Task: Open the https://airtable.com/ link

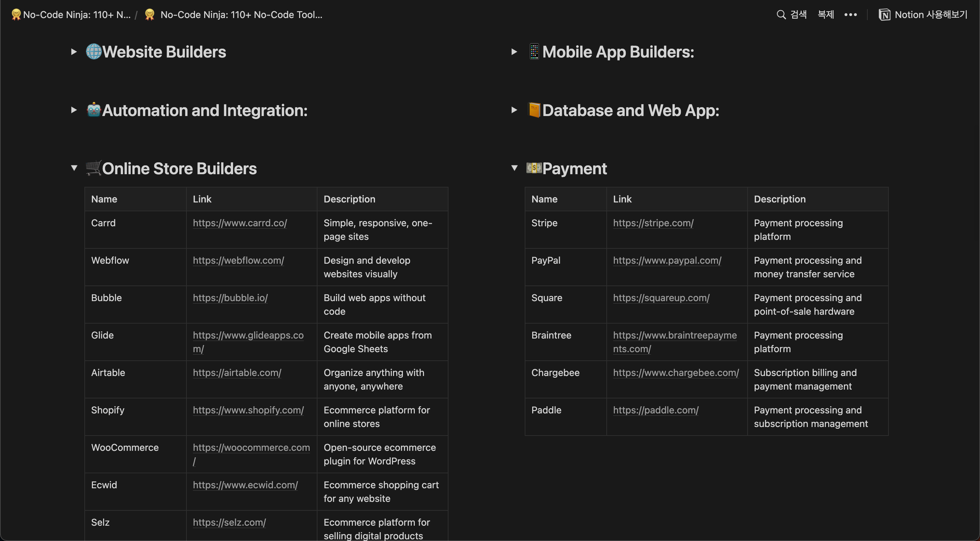Action: 237,373
